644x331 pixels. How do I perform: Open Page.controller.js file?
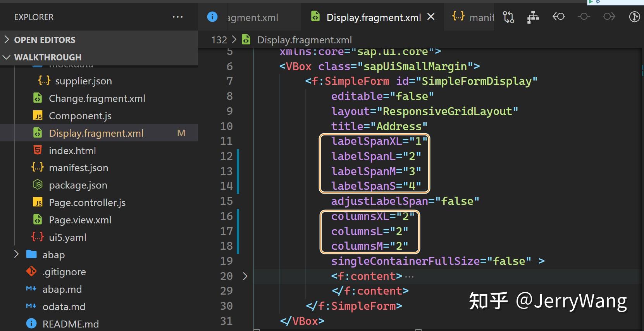point(87,202)
